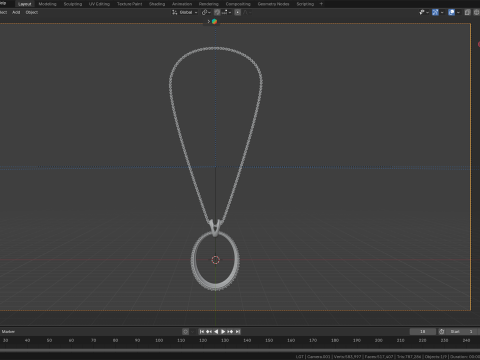The image size is (480, 360).
Task: Click the Verts count in status bar
Action: click(x=347, y=357)
